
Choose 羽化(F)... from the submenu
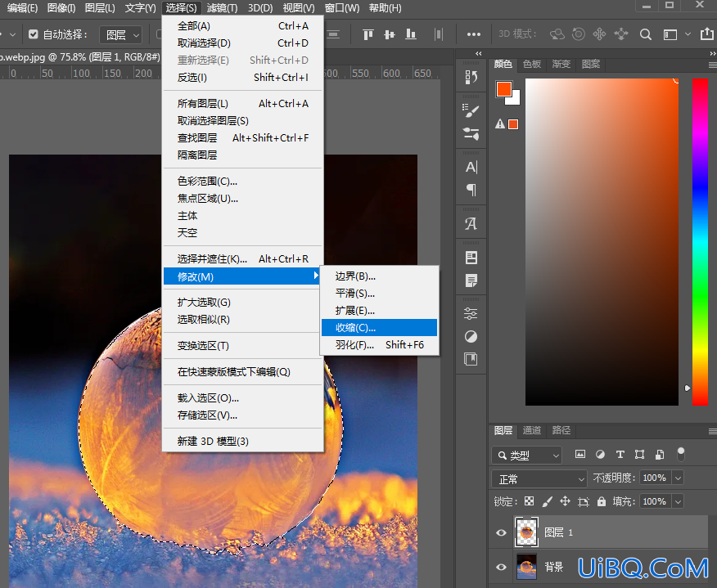pyautogui.click(x=379, y=345)
